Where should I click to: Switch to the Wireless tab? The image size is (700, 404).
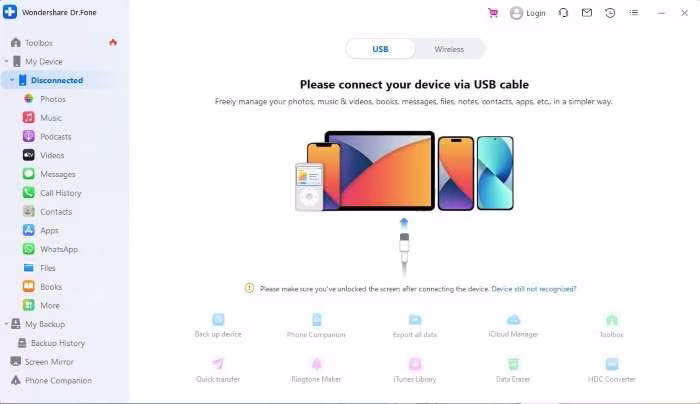pyautogui.click(x=449, y=49)
